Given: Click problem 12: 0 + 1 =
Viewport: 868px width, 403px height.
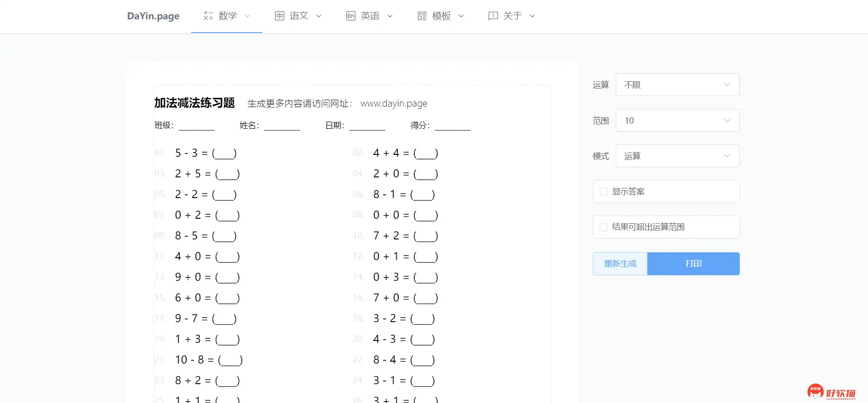Looking at the screenshot, I should click(x=405, y=256).
